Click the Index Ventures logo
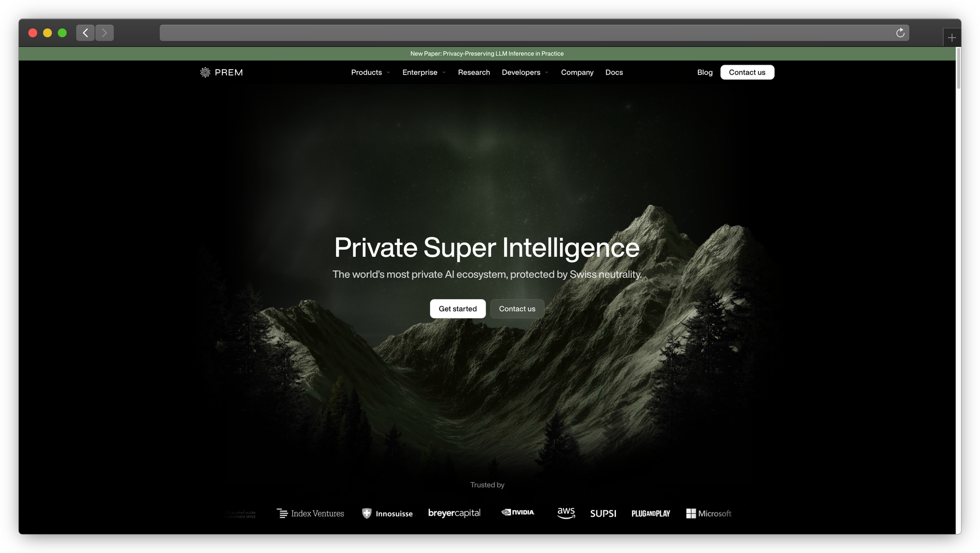The image size is (980, 553). pyautogui.click(x=310, y=513)
